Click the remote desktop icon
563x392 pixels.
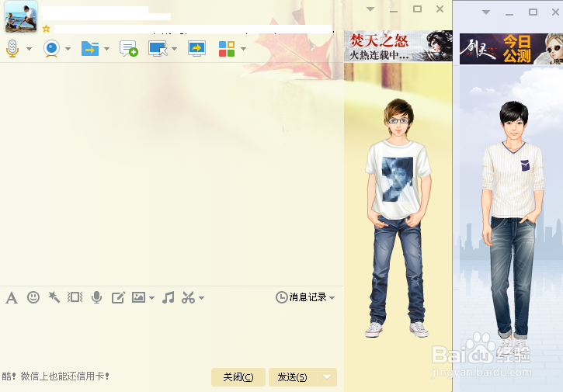158,48
